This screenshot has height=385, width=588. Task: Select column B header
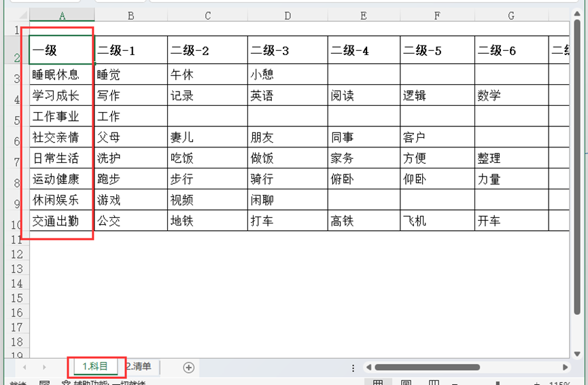coord(131,16)
